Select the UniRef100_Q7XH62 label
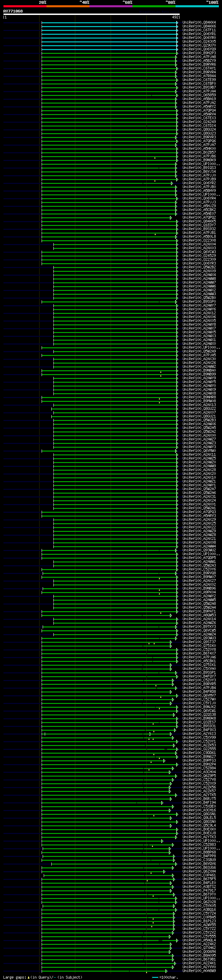The height and width of the screenshot is (980, 222). pos(199,948)
